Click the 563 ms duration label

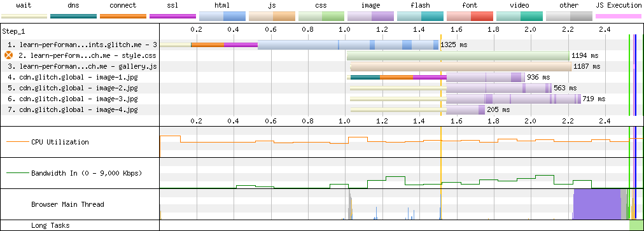(x=565, y=88)
